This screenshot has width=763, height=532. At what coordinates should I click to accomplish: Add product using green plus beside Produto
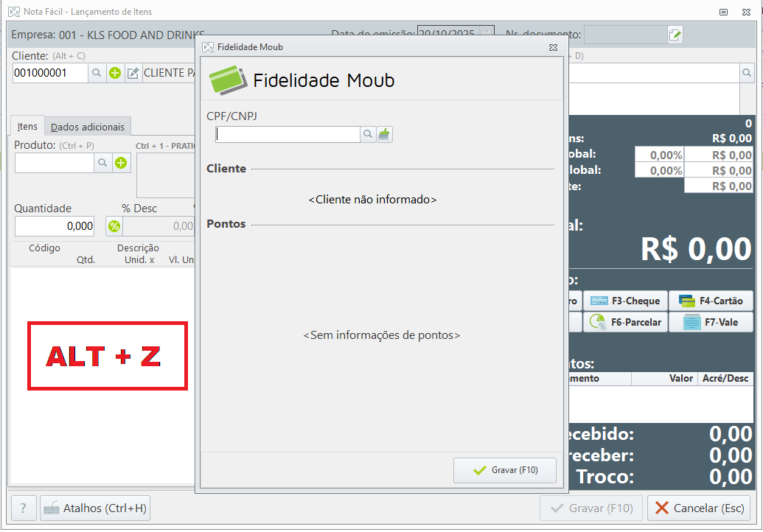tap(121, 163)
